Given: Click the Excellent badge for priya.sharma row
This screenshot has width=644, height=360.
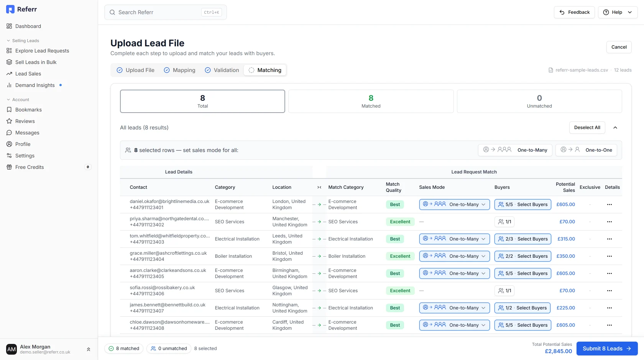Looking at the screenshot, I should pos(400,222).
